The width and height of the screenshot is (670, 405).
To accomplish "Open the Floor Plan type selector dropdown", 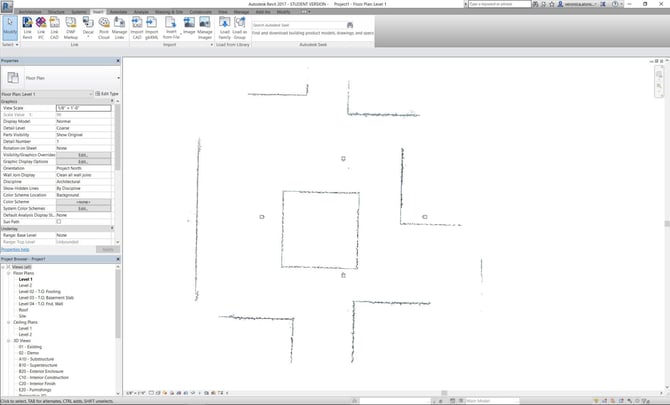I will 117,78.
